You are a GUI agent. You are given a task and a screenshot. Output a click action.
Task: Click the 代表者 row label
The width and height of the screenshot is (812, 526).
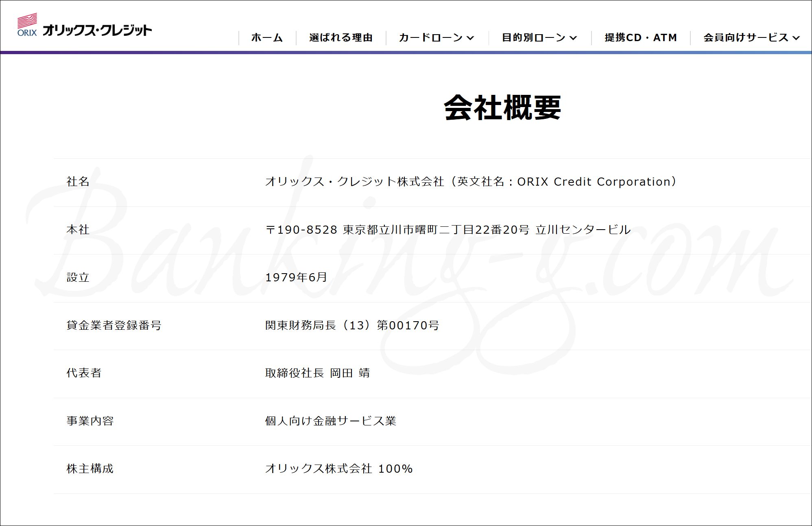tap(84, 373)
